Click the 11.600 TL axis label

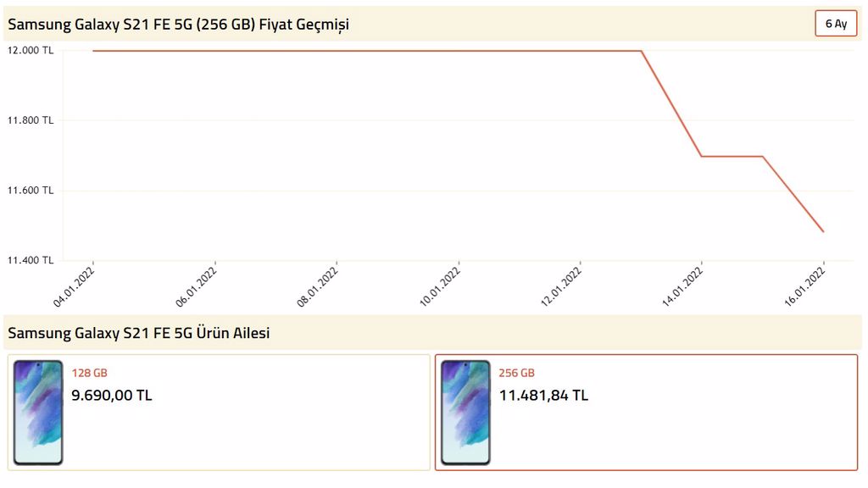pyautogui.click(x=31, y=191)
